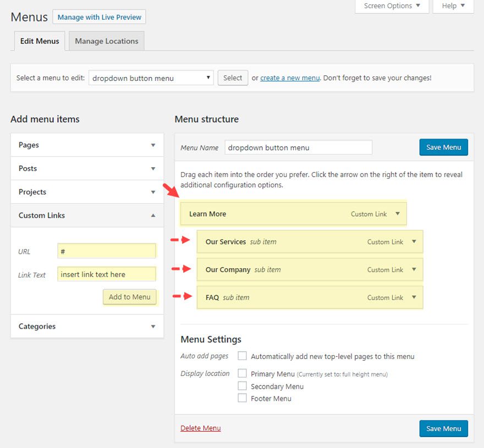Enable the Footer Menu display location

(242, 398)
